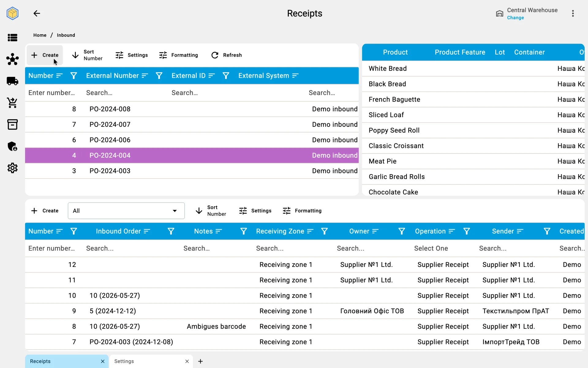This screenshot has width=588, height=368.
Task: Filter the External ID column
Action: point(226,76)
